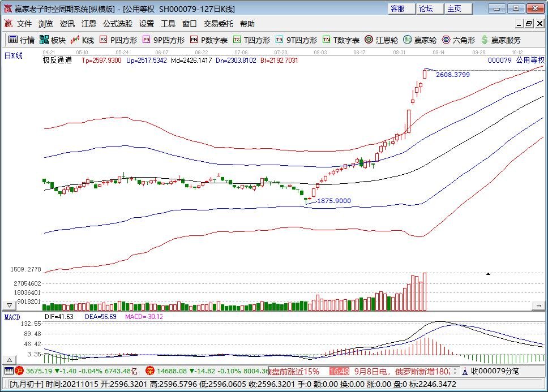This screenshot has width=548, height=392.
Task: Click the 3675.19 Shanghai index reading
Action: click(x=39, y=371)
